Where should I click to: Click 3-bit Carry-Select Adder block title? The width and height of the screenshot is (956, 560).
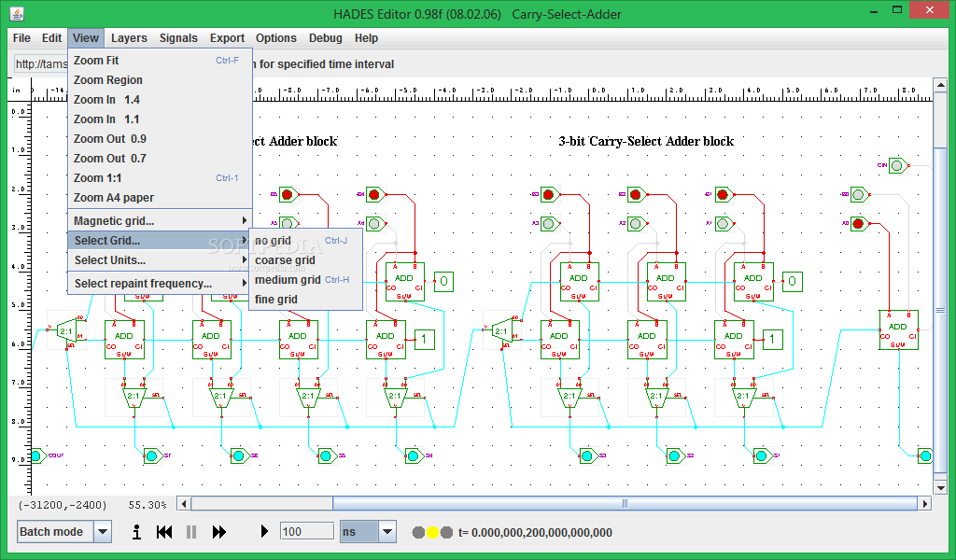click(x=646, y=141)
